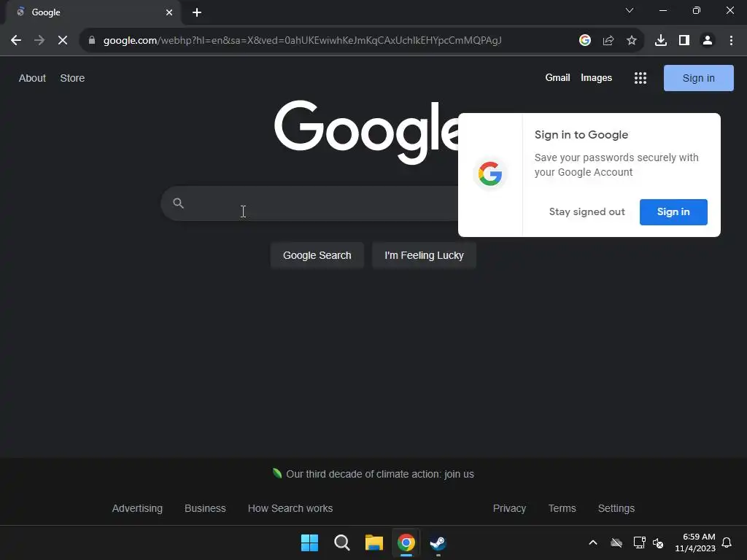
Task: Open the clock and date flyout
Action: pos(695,542)
